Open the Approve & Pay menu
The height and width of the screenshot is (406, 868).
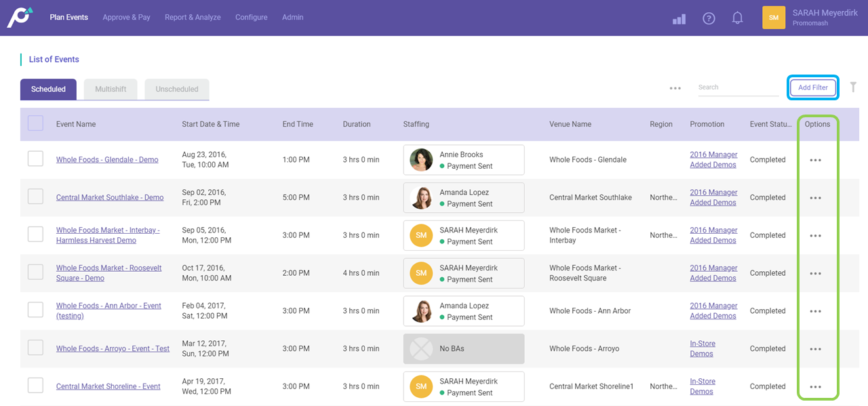[x=126, y=18]
